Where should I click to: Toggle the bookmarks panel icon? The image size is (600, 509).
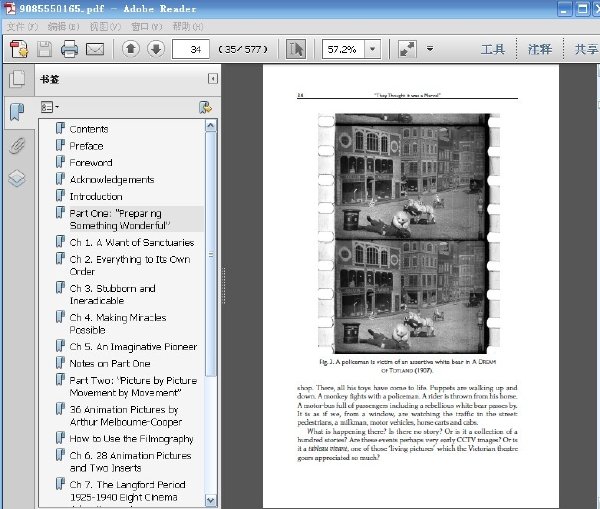click(x=17, y=112)
